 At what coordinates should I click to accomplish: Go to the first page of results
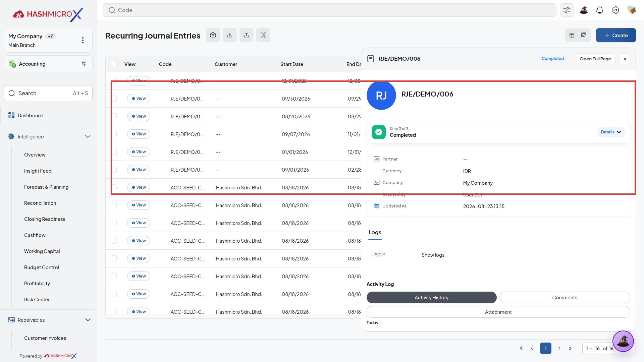(521, 348)
